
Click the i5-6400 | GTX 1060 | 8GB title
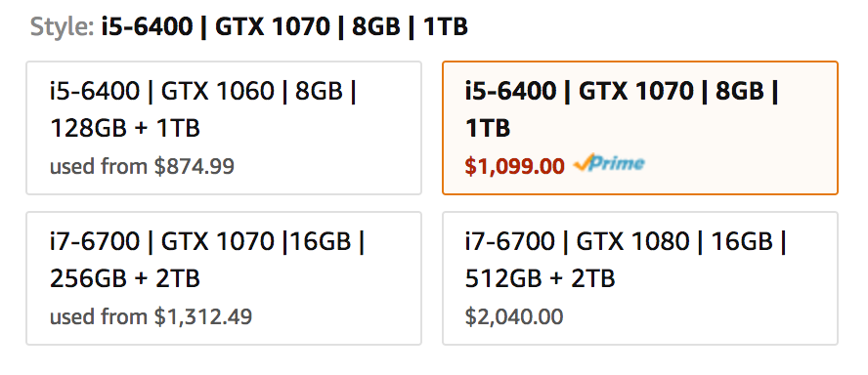click(203, 91)
